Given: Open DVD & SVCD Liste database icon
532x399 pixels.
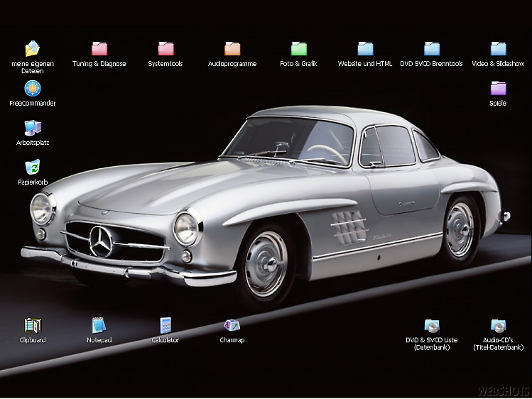Looking at the screenshot, I should 432,326.
